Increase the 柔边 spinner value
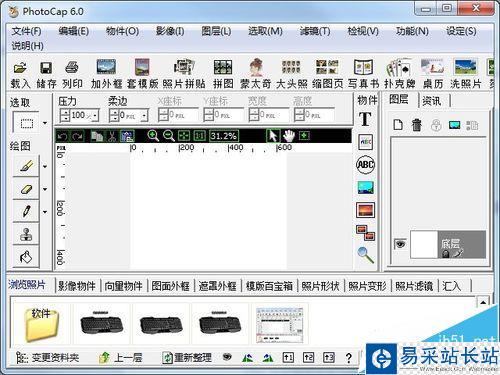The image size is (500, 375). pos(114,112)
